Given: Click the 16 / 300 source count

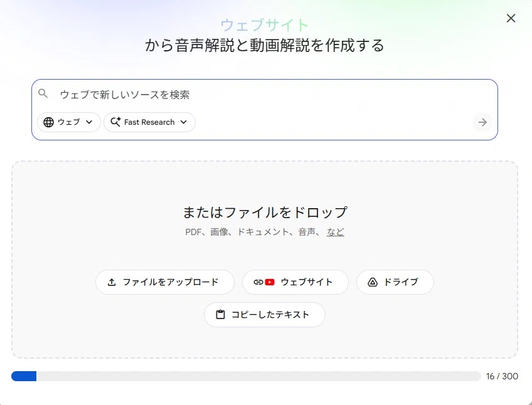Looking at the screenshot, I should tap(502, 376).
